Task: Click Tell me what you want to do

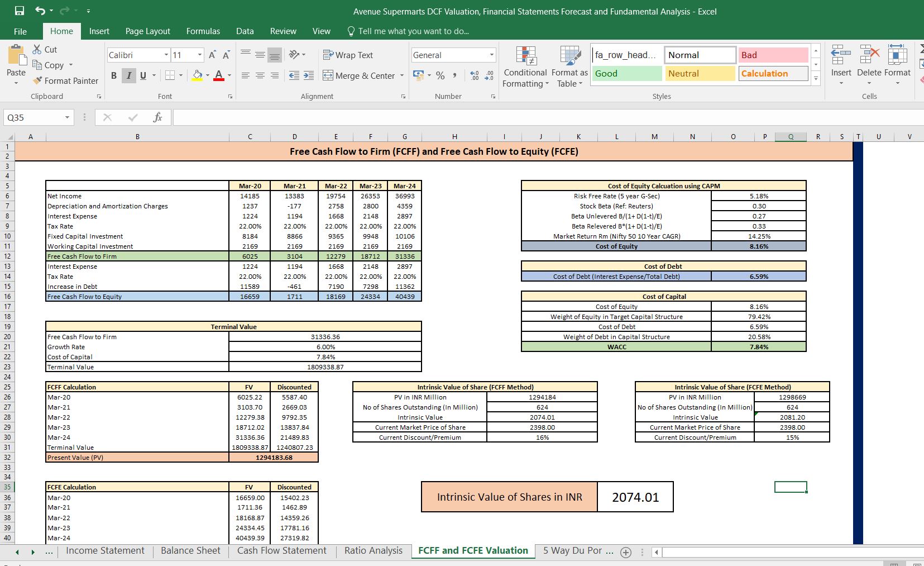Action: coord(408,31)
